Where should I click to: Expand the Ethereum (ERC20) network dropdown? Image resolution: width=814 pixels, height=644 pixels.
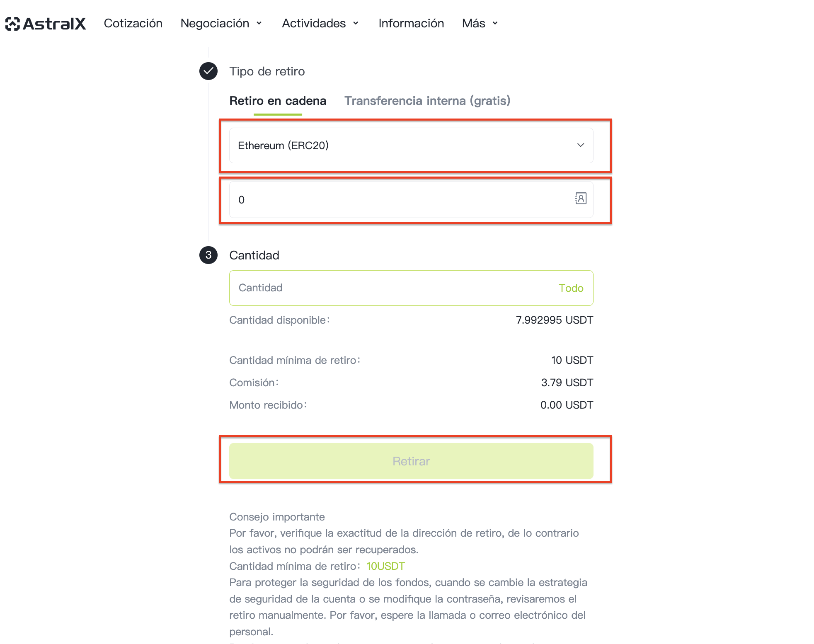(411, 145)
